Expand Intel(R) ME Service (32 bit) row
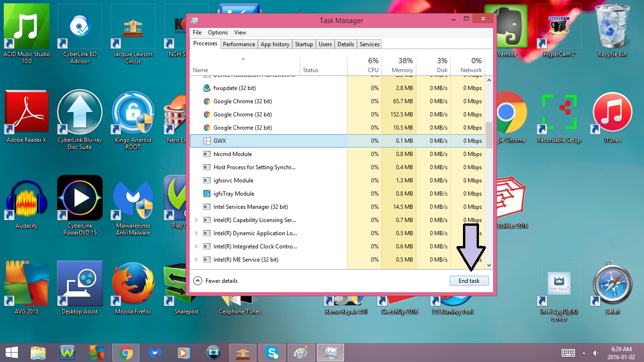 [x=197, y=260]
